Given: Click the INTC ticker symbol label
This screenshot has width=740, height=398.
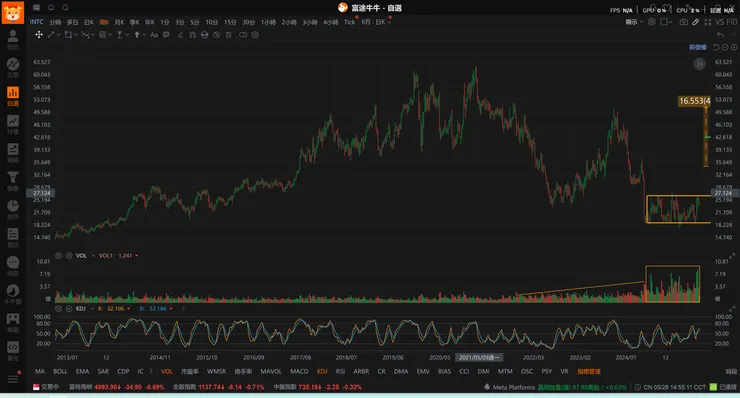Looking at the screenshot, I should 36,22.
